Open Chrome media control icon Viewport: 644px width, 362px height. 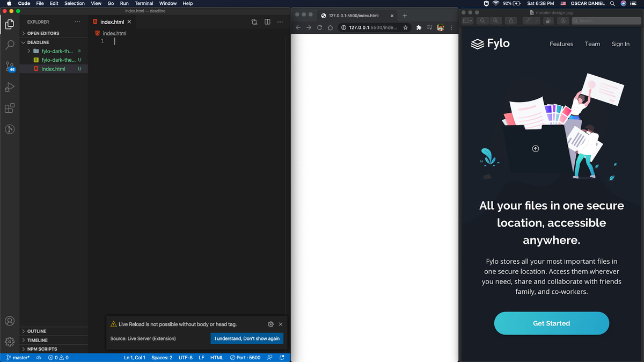(429, 27)
